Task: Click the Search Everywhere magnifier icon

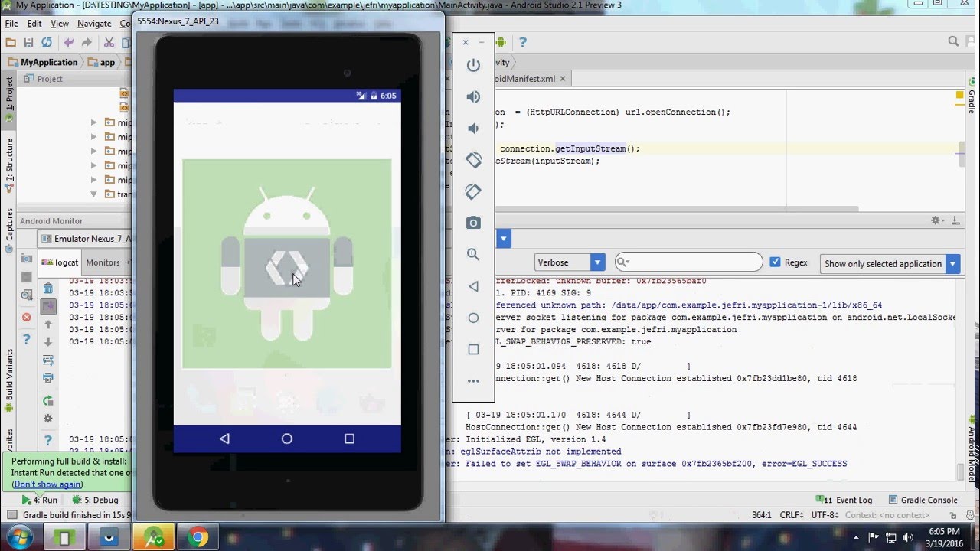Action: pyautogui.click(x=953, y=42)
